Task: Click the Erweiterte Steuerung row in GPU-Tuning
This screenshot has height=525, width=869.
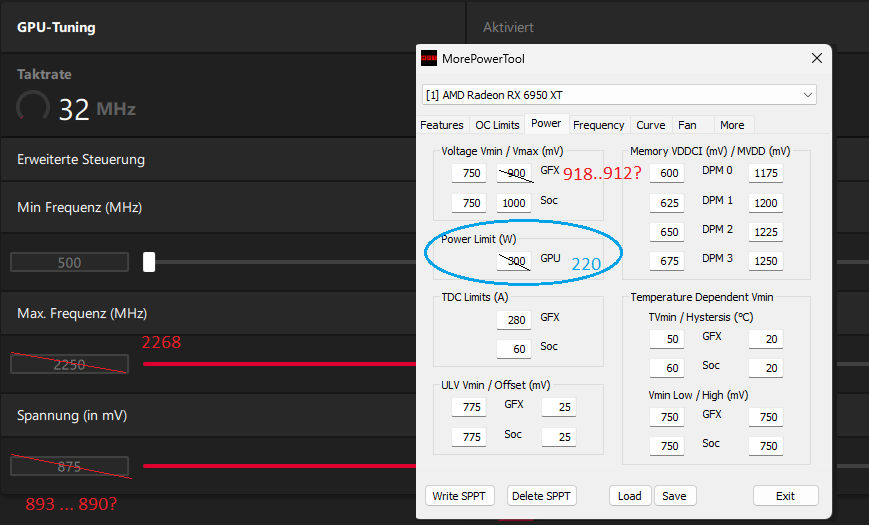Action: pyautogui.click(x=208, y=160)
